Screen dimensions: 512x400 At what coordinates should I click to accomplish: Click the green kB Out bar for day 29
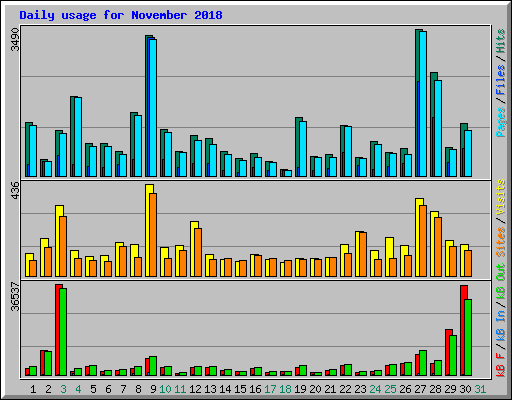[453, 356]
